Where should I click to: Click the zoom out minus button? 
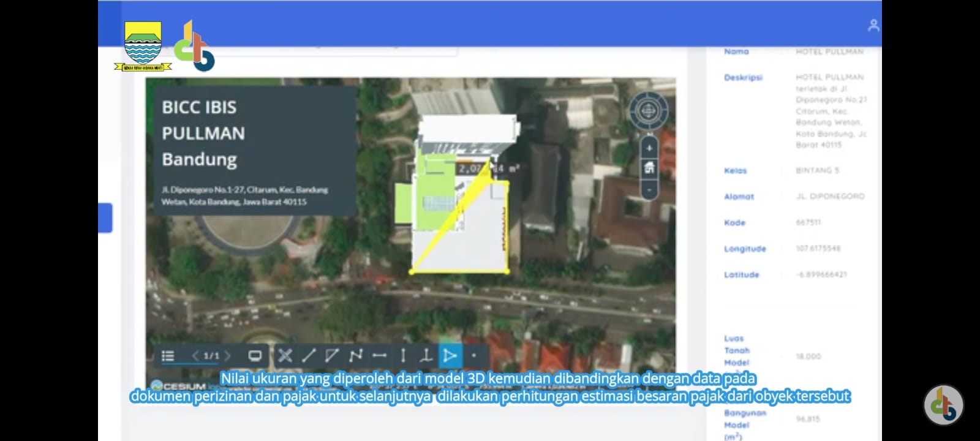(x=649, y=190)
